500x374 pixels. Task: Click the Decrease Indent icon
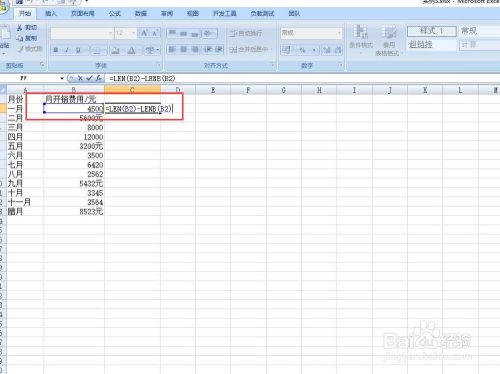(208, 50)
